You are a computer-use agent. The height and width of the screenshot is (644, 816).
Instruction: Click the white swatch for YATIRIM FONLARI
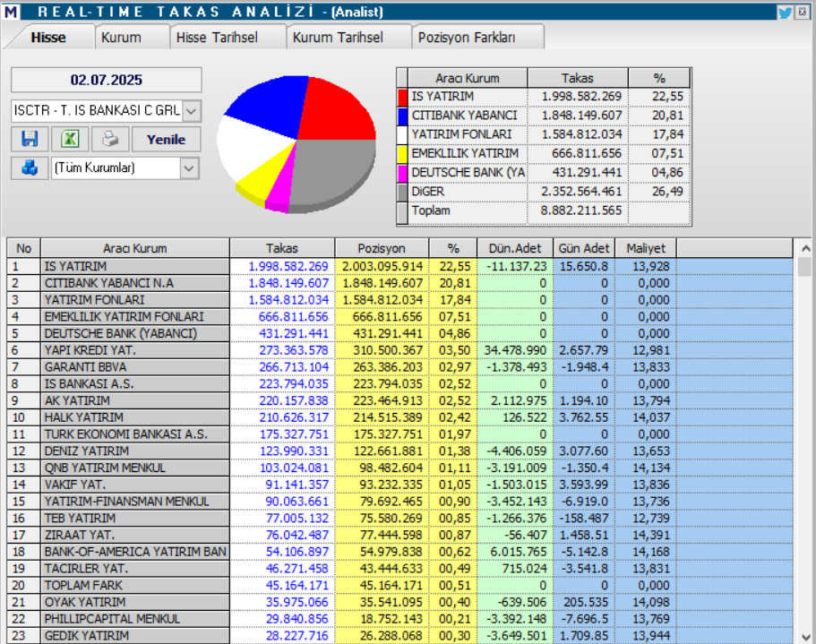coord(402,134)
